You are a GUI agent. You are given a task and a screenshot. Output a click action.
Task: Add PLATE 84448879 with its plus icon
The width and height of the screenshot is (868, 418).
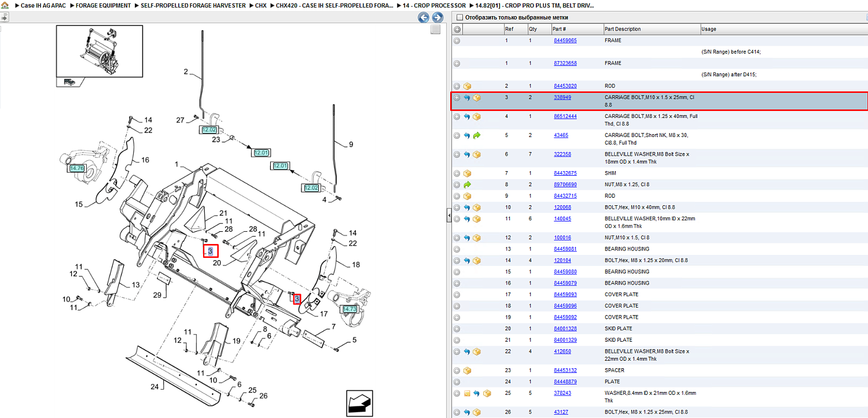tap(457, 382)
